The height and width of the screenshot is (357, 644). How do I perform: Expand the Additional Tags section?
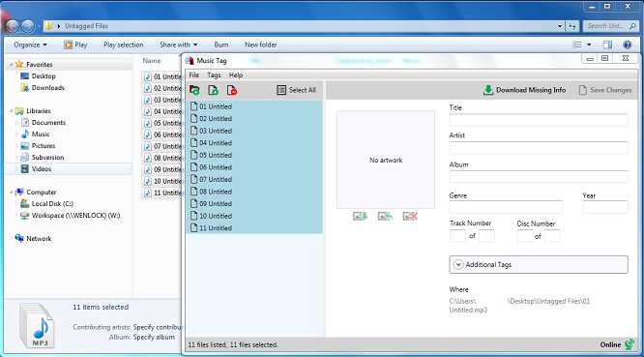(539, 264)
